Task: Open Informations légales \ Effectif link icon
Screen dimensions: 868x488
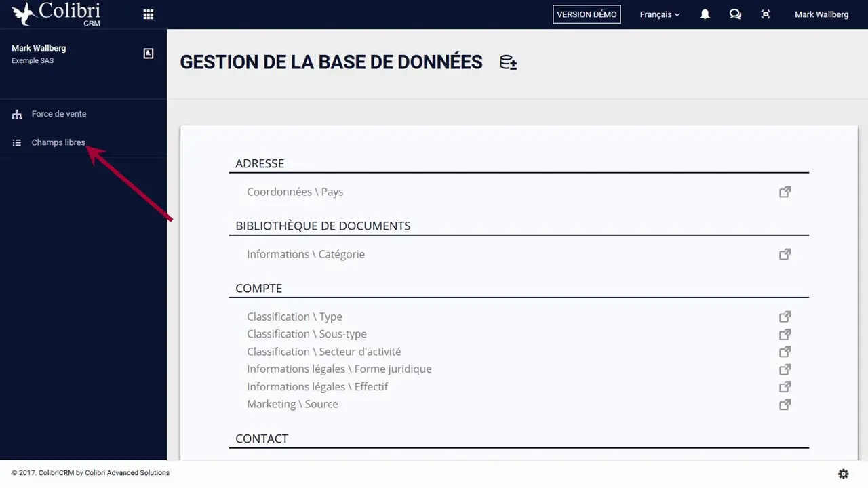Action: (785, 387)
